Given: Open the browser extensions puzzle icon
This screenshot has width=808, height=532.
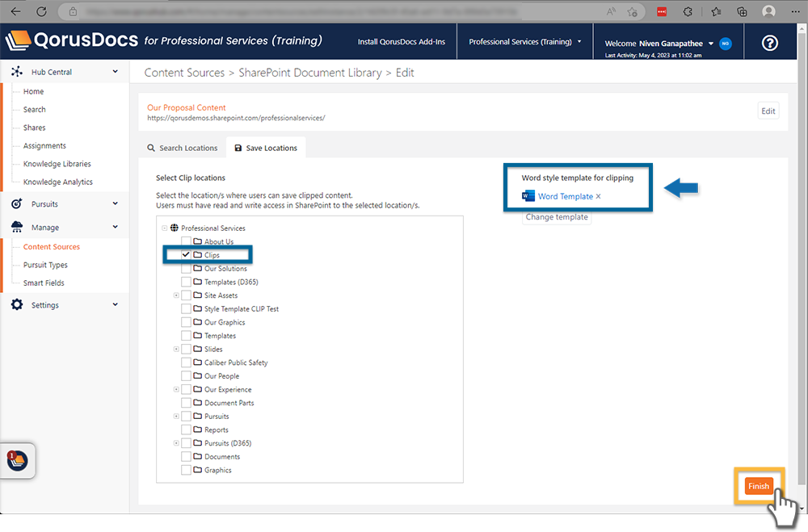Looking at the screenshot, I should tap(688, 11).
